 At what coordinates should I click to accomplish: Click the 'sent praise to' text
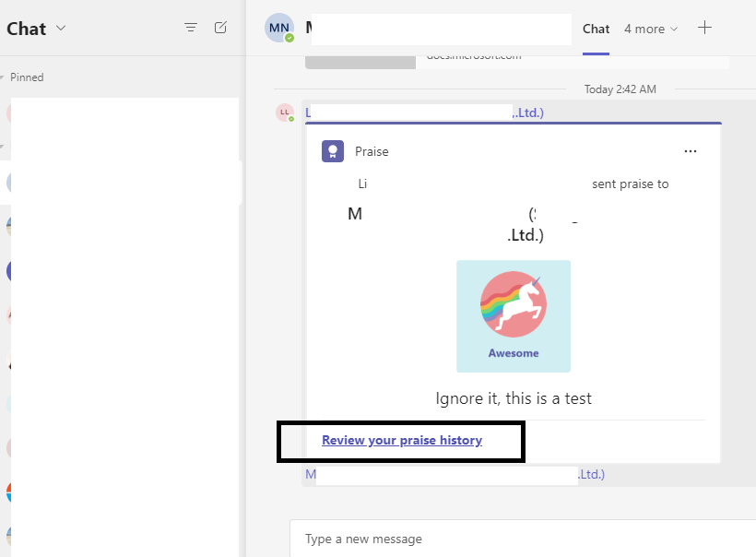click(631, 184)
